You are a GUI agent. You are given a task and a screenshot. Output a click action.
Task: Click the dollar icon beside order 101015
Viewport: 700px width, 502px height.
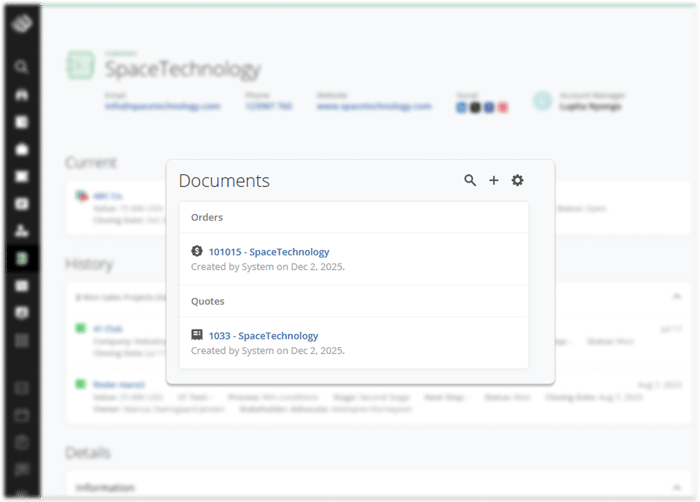coord(197,252)
